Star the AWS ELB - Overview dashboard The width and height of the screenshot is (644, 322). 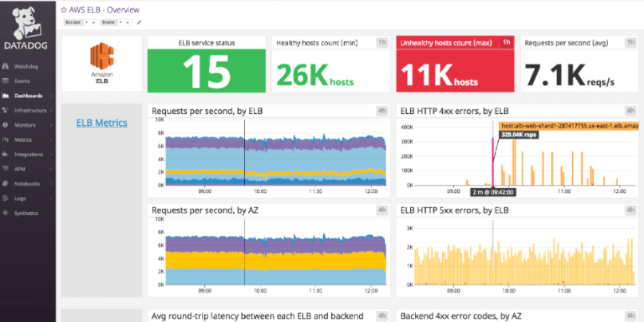point(64,10)
